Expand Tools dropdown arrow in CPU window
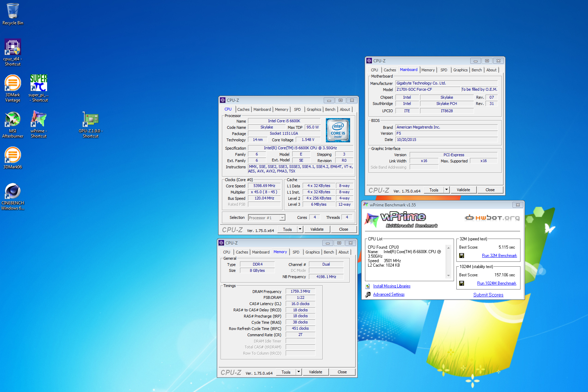Image resolution: width=588 pixels, height=392 pixels. click(300, 229)
